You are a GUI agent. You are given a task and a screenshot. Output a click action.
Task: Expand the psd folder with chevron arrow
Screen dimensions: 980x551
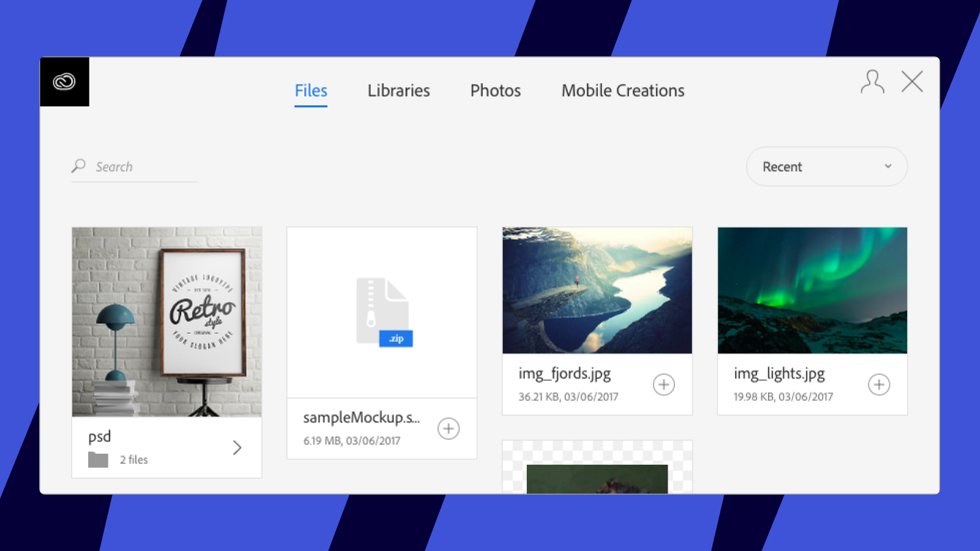click(x=237, y=448)
